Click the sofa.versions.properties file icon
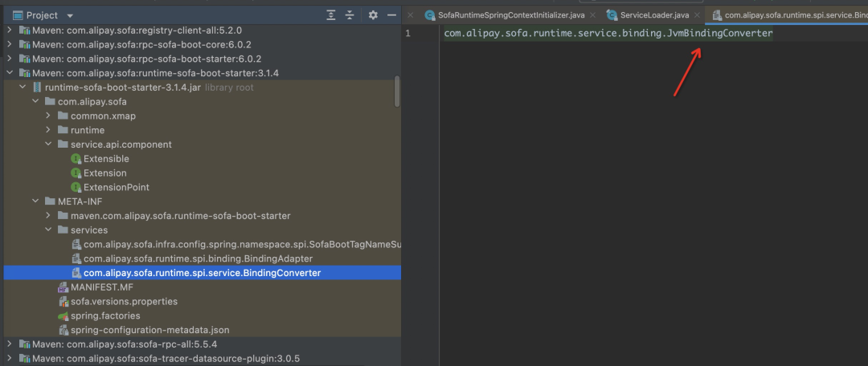The image size is (868, 366). pos(63,301)
